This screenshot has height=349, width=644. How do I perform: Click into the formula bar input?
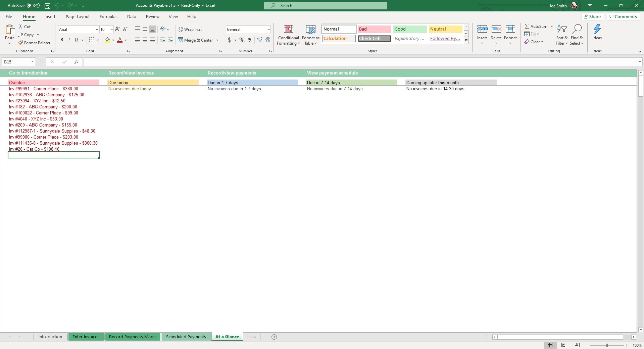[x=361, y=61]
